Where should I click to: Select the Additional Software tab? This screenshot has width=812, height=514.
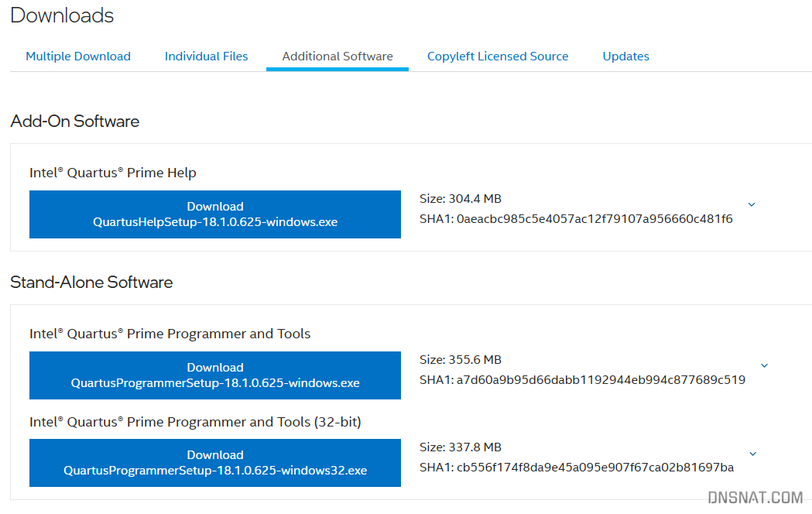click(337, 57)
